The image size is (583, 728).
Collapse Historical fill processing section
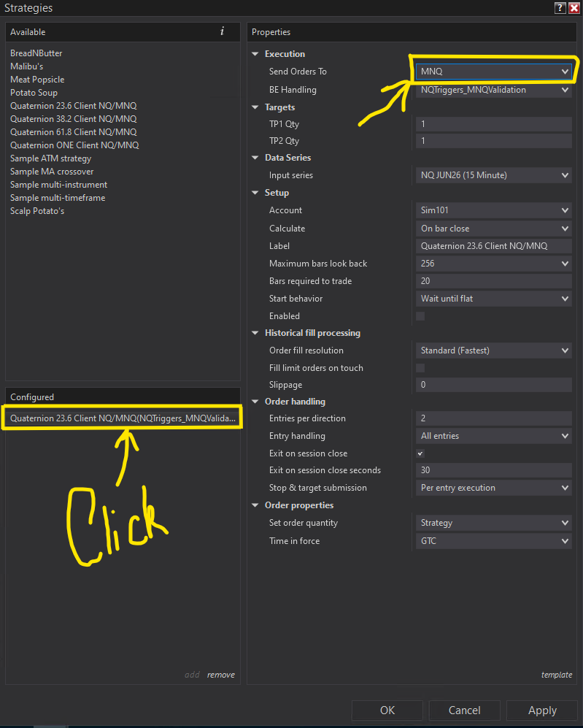point(255,333)
